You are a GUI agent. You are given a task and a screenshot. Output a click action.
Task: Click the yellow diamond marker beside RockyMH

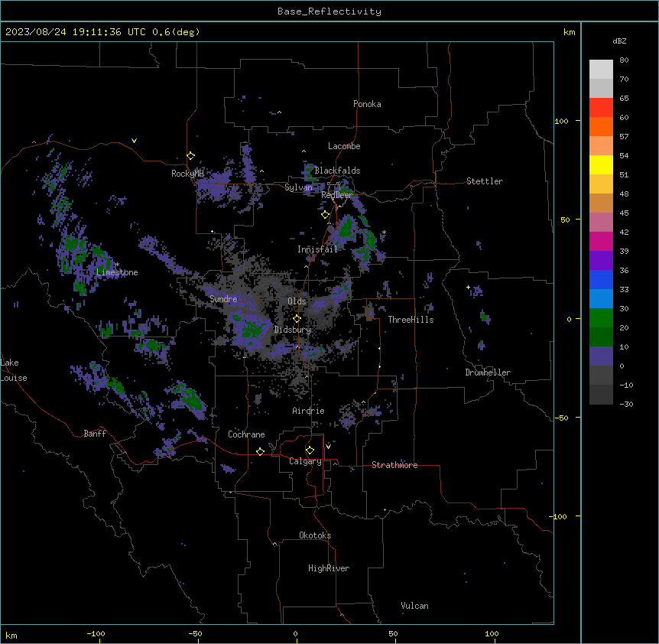tap(191, 156)
